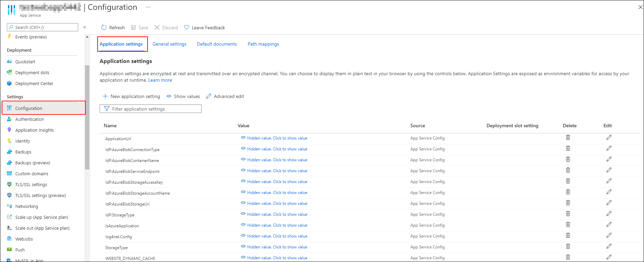644x262 pixels.
Task: Close the Configuration blade
Action: 640,7
